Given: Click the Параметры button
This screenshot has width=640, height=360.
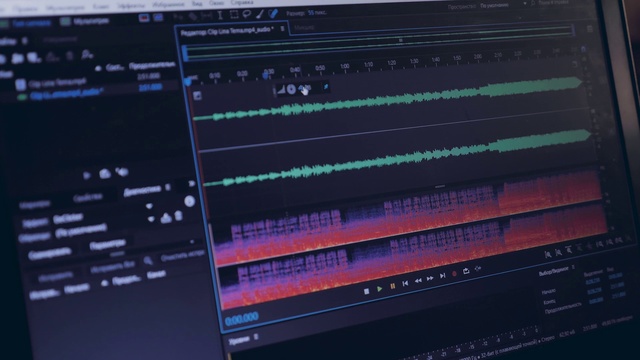Looking at the screenshot, I should (x=108, y=244).
